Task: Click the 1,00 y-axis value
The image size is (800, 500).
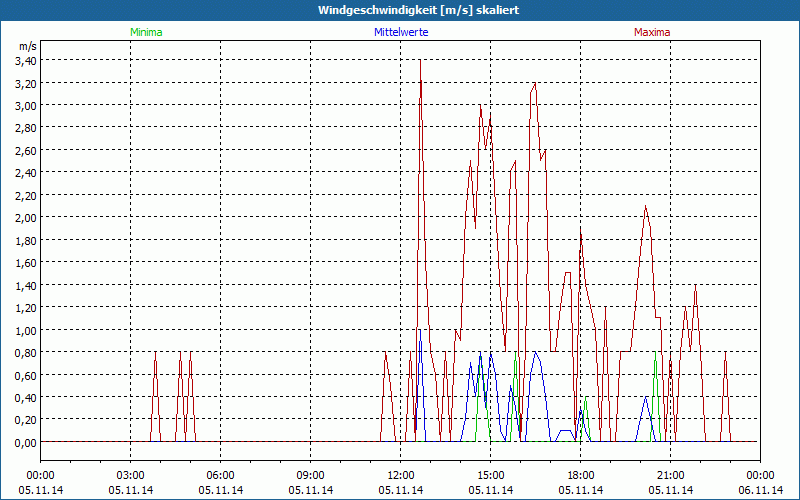Action: point(26,330)
